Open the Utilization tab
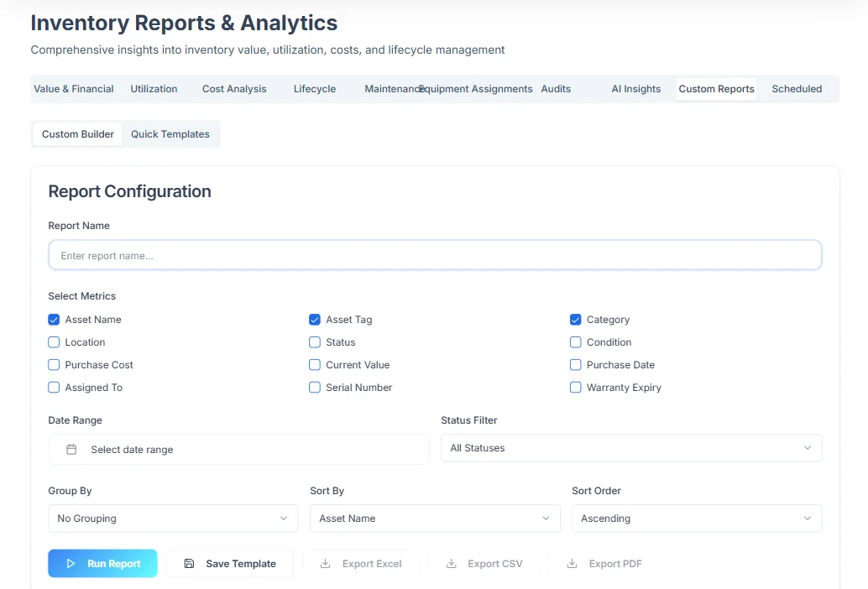This screenshot has width=868, height=589. click(x=154, y=89)
